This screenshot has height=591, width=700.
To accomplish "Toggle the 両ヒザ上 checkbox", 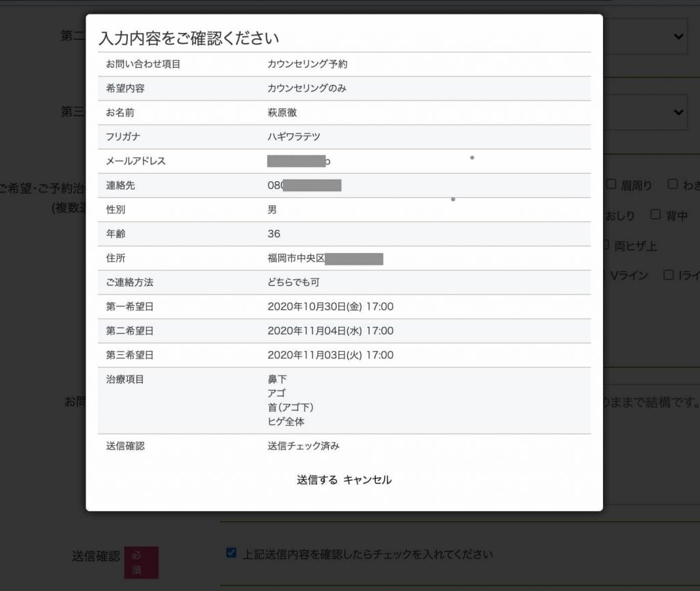I will (x=606, y=245).
